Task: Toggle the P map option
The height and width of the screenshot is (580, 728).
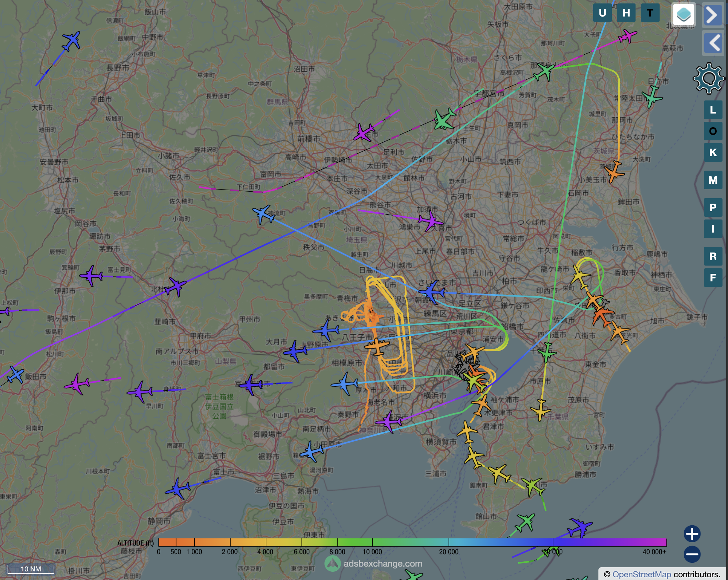Action: coord(713,207)
